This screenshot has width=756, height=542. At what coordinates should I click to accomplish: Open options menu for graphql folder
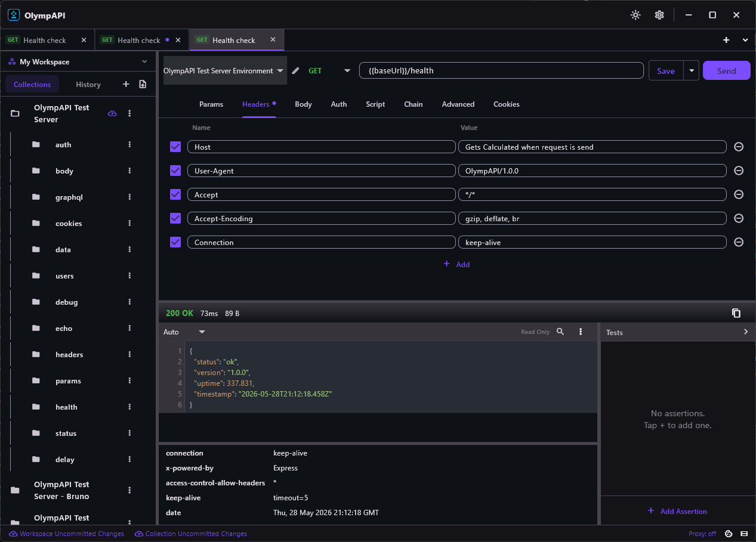(x=129, y=197)
